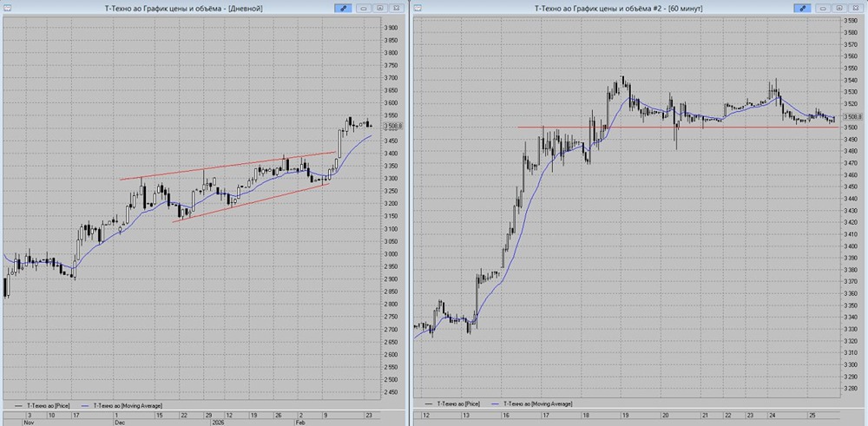Click the 60-minute chart title bar
868x426 pixels.
(608, 7)
